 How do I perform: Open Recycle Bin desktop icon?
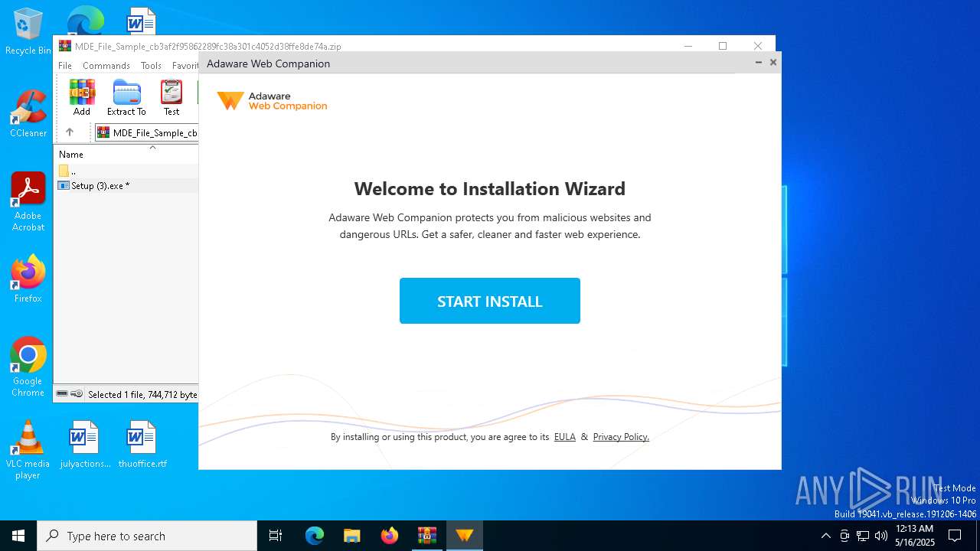click(28, 32)
